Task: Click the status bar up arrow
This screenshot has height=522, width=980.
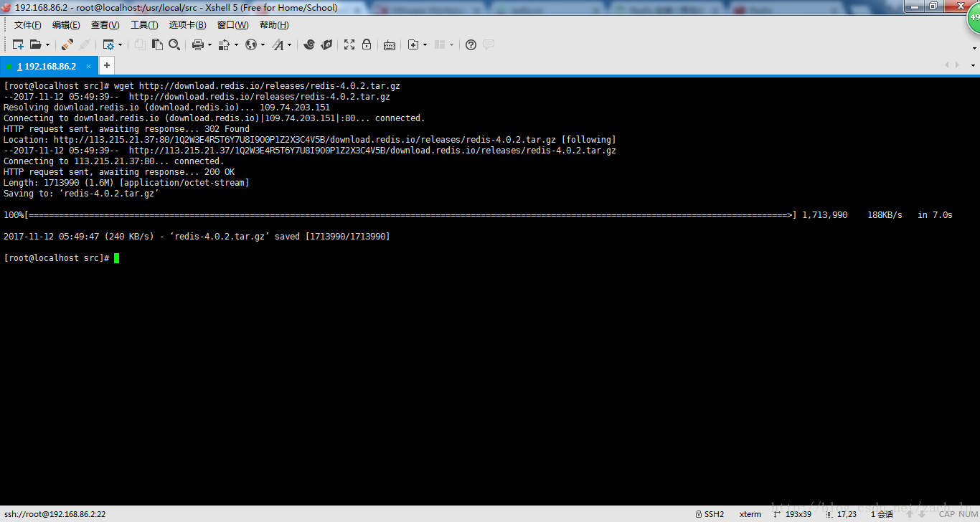Action: (910, 514)
